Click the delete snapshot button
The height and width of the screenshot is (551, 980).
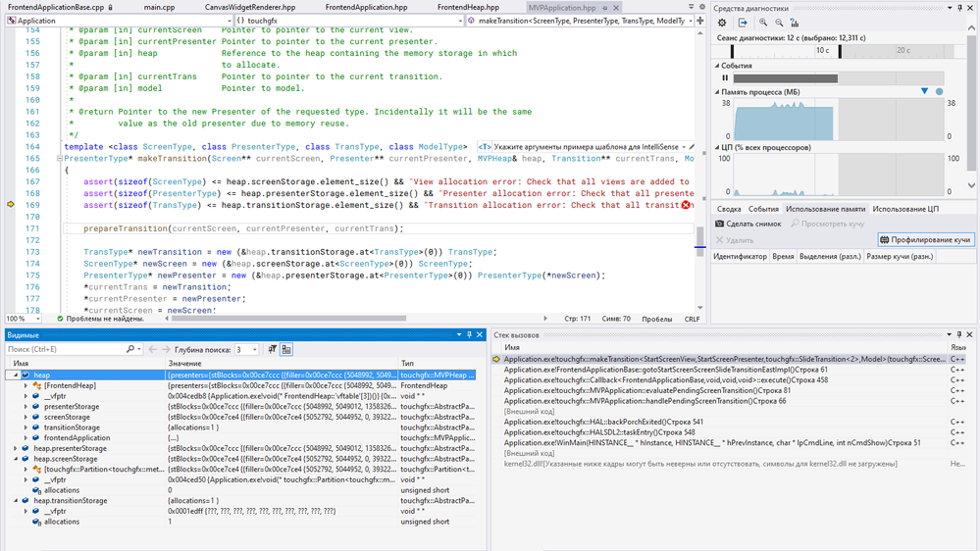[x=735, y=240]
